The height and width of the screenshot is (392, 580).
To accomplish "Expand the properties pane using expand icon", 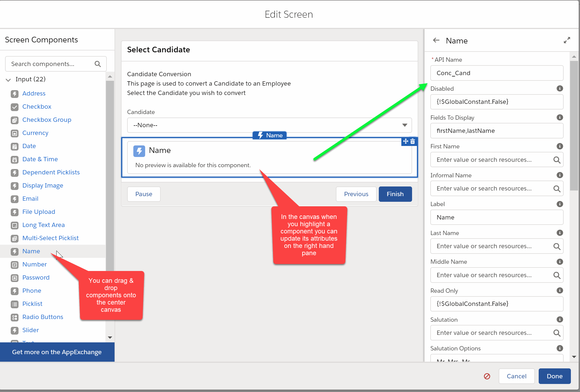I will 567,40.
